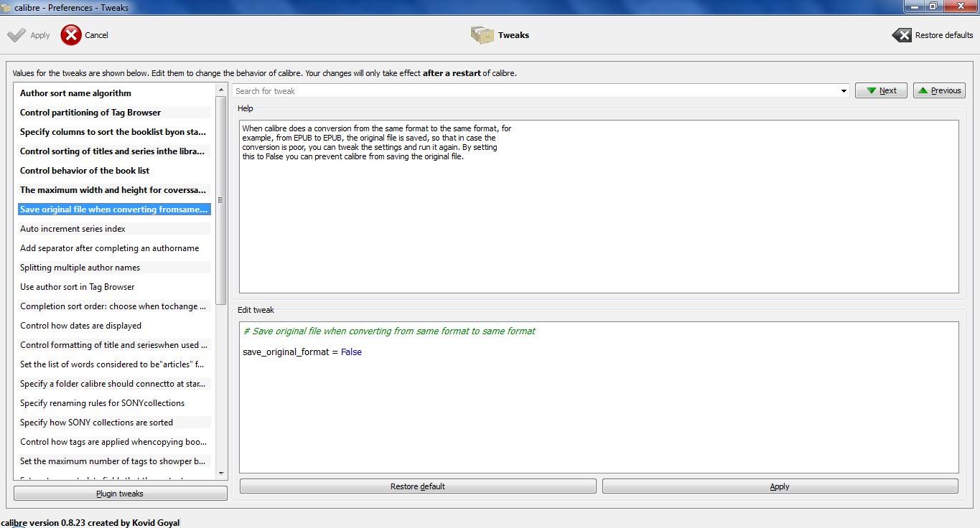The image size is (980, 528).
Task: Click the tweak list scrollbar thumb
Action: pyautogui.click(x=221, y=199)
